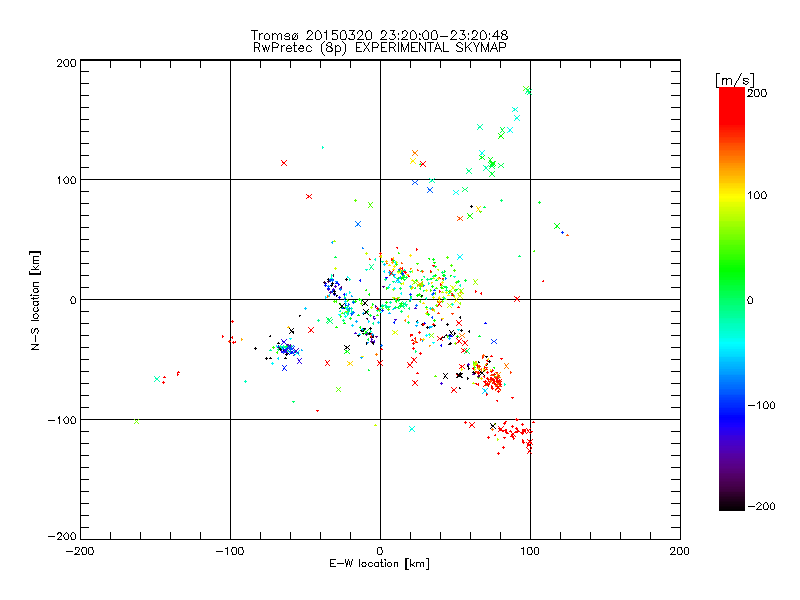This screenshot has width=800, height=600.
Task: Click the colorbar label '200' at top
Action: [756, 93]
